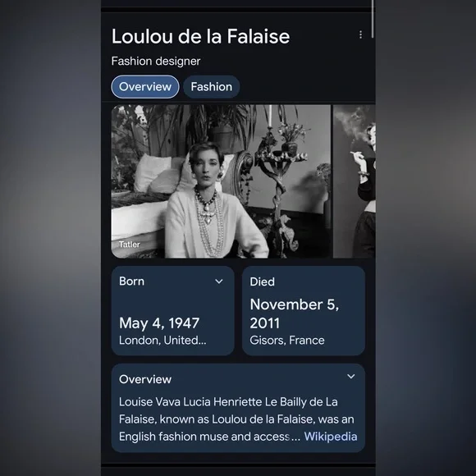476x476 pixels.
Task: Switch to the Fashion tab chip
Action: [211, 87]
